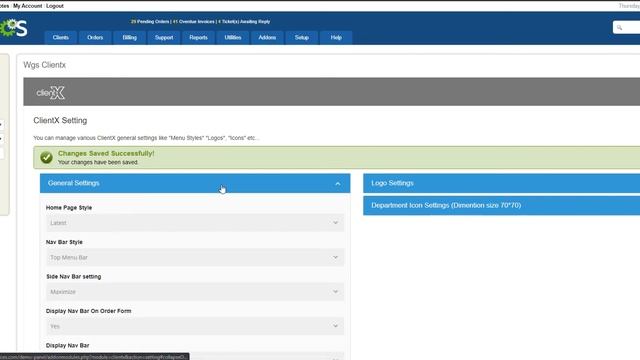Image resolution: width=640 pixels, height=360 pixels.
Task: Open the Help menu
Action: tap(336, 38)
